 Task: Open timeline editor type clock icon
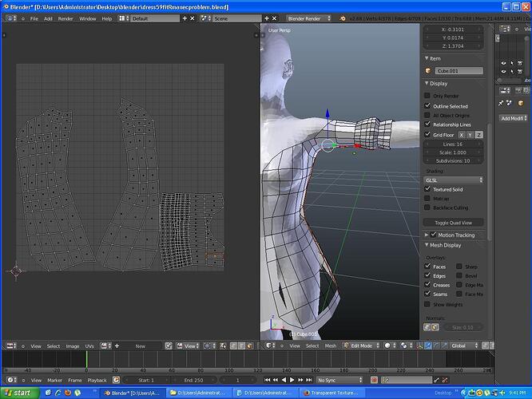11,380
